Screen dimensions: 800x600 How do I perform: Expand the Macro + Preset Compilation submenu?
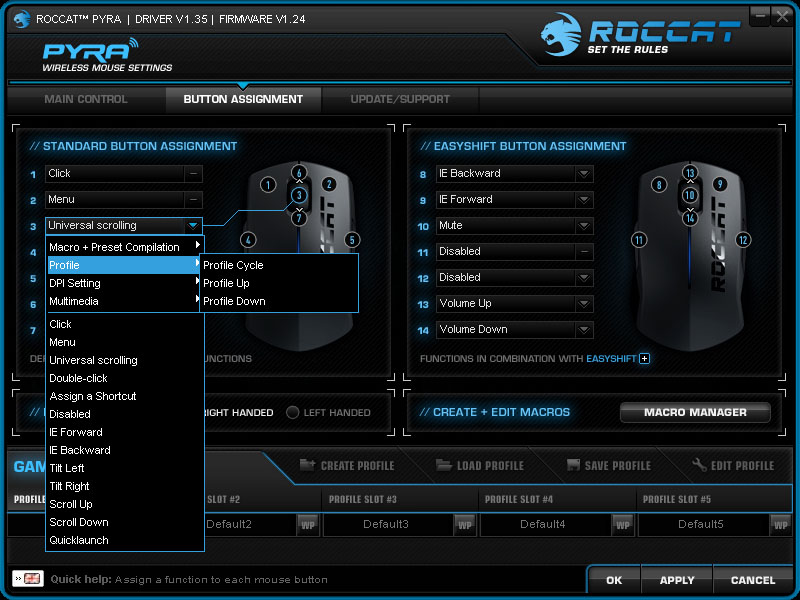point(124,247)
